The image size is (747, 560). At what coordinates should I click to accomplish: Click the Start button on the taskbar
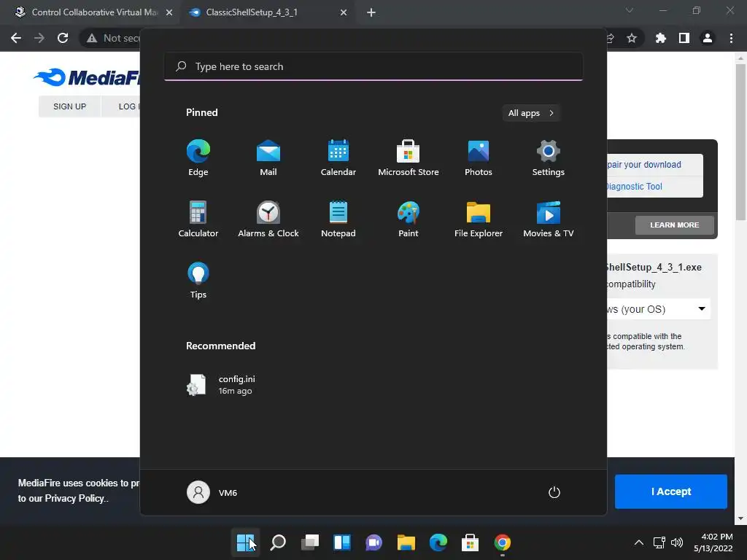coord(246,542)
